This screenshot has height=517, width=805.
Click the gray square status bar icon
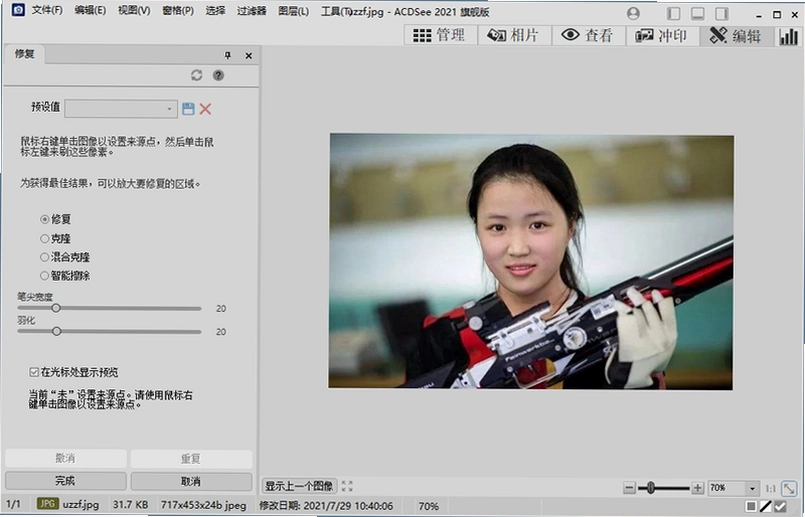[751, 507]
